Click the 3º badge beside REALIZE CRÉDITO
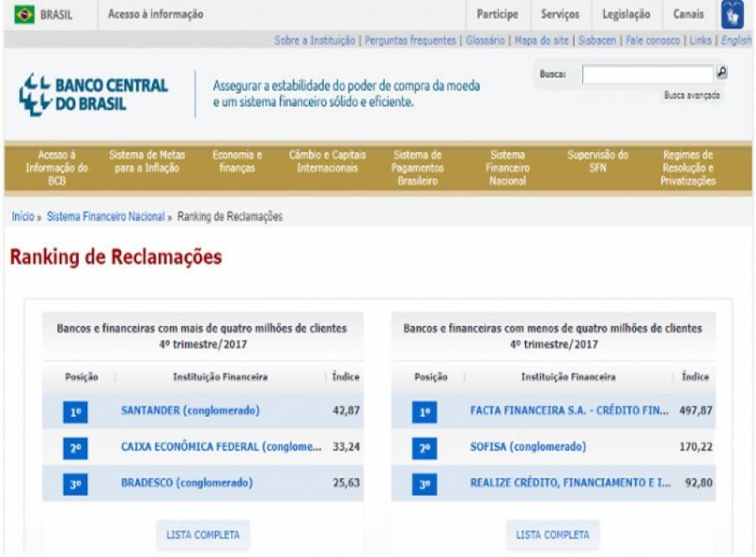The image size is (756, 557). (x=424, y=484)
